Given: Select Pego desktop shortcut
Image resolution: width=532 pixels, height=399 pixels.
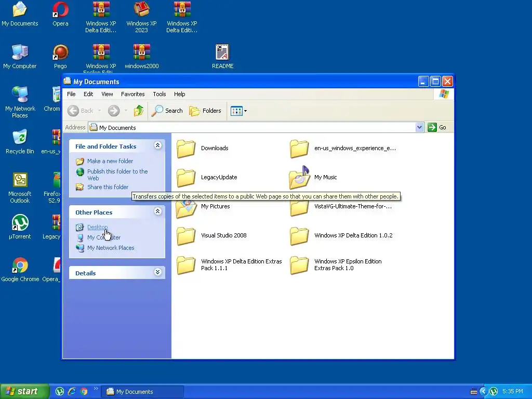Looking at the screenshot, I should pyautogui.click(x=60, y=57).
